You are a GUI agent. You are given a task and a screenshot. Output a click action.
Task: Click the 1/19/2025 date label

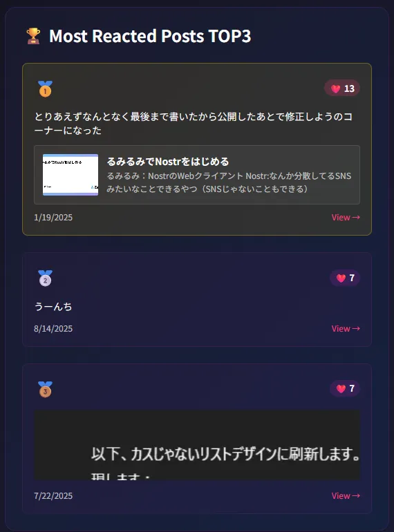[x=53, y=217]
